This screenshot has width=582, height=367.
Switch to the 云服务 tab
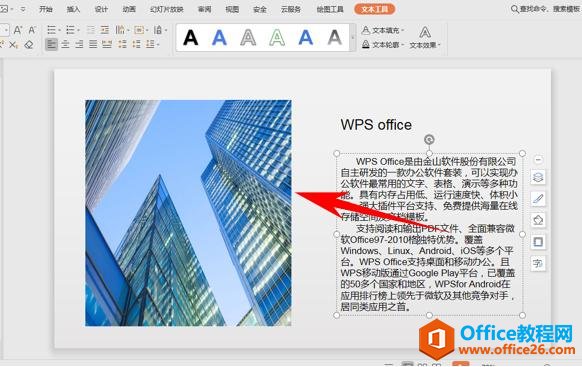click(x=291, y=9)
